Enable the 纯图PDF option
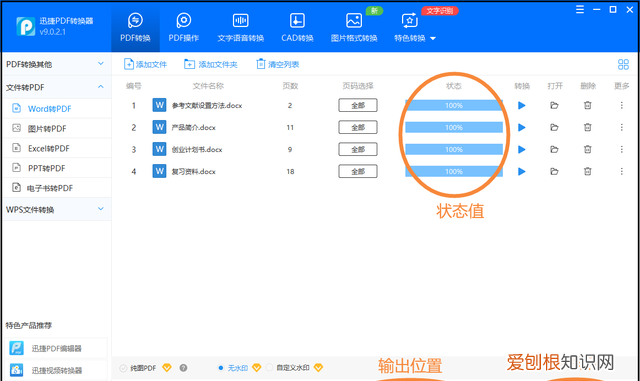Image resolution: width=640 pixels, height=381 pixels. point(123,368)
